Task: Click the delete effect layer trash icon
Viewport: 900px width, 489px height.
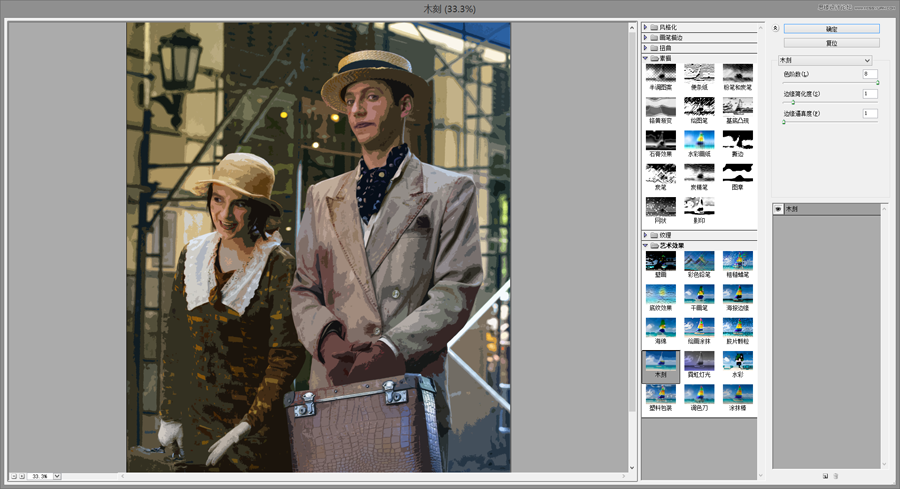Action: click(x=836, y=475)
